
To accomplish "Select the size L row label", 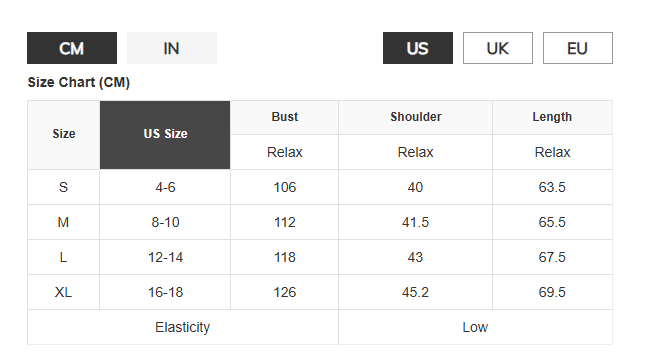I will [x=63, y=257].
